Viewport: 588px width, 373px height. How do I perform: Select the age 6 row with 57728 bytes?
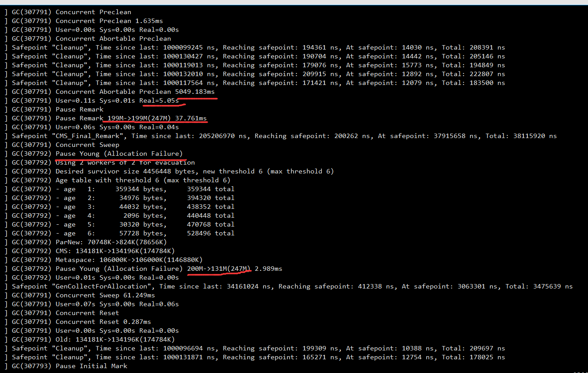pyautogui.click(x=119, y=233)
